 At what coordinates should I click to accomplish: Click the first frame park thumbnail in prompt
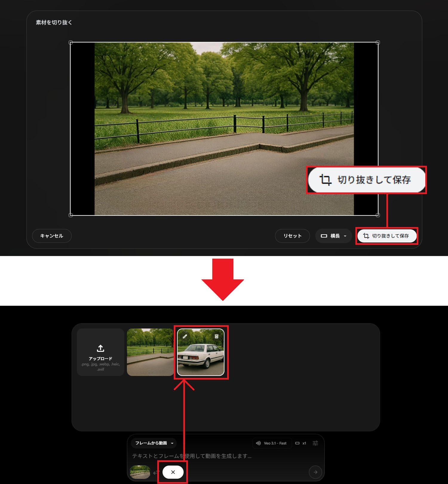point(140,472)
